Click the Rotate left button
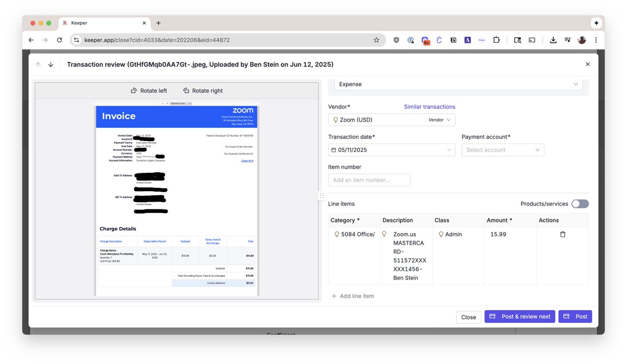The width and height of the screenshot is (627, 364). pyautogui.click(x=149, y=91)
